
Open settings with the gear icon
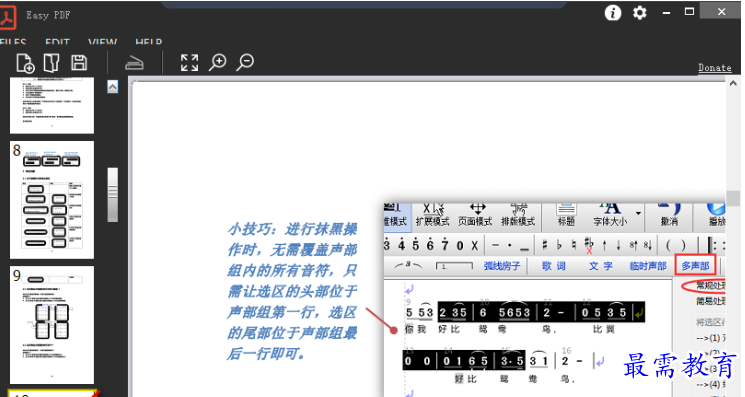click(x=640, y=13)
